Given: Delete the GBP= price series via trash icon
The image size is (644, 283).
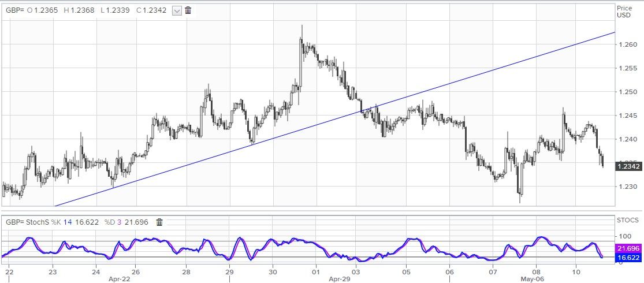Looking at the screenshot, I should click(188, 10).
